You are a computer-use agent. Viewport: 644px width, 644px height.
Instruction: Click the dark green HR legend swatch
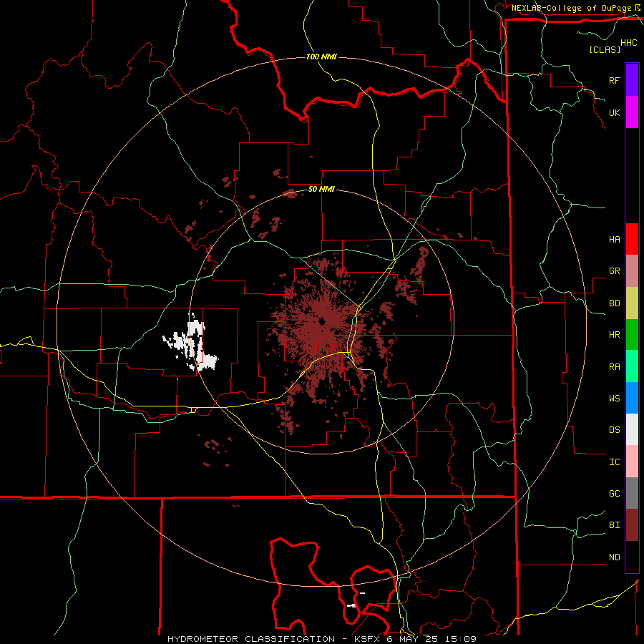[632, 335]
